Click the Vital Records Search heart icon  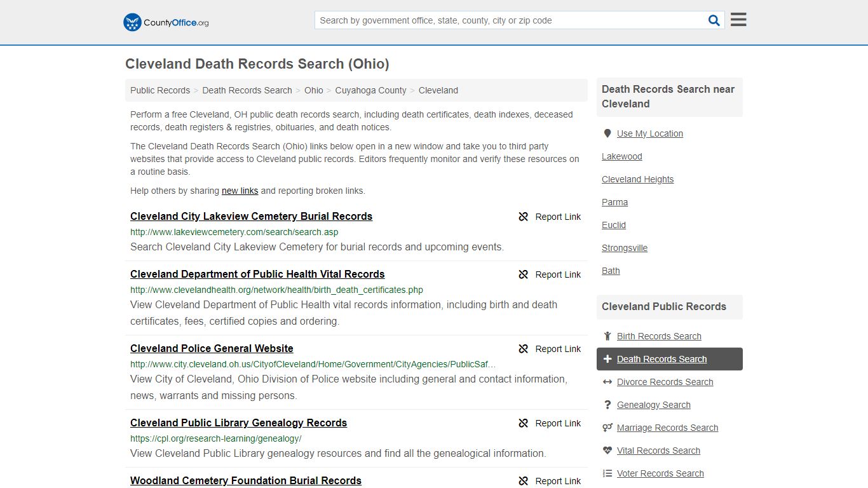click(607, 451)
